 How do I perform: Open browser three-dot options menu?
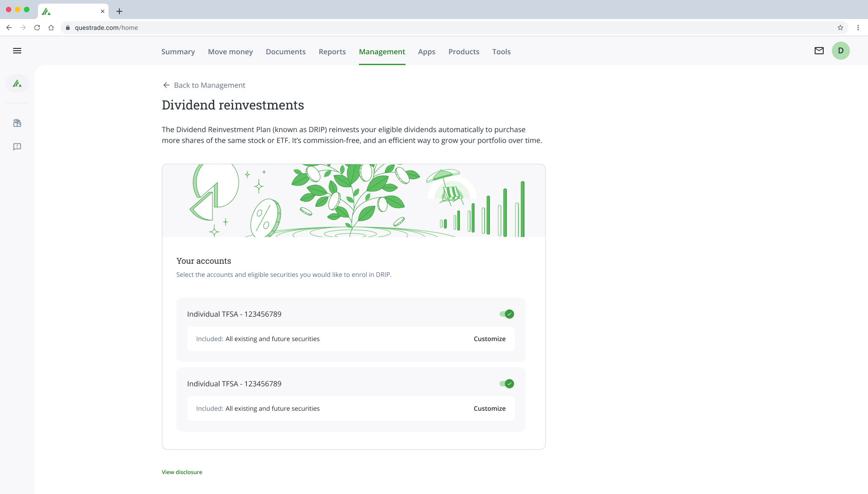coord(858,28)
